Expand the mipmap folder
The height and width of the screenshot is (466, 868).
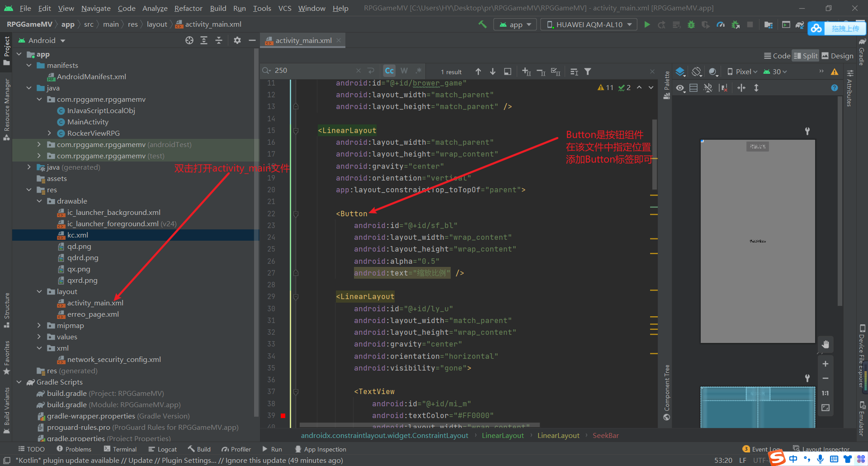tap(39, 325)
